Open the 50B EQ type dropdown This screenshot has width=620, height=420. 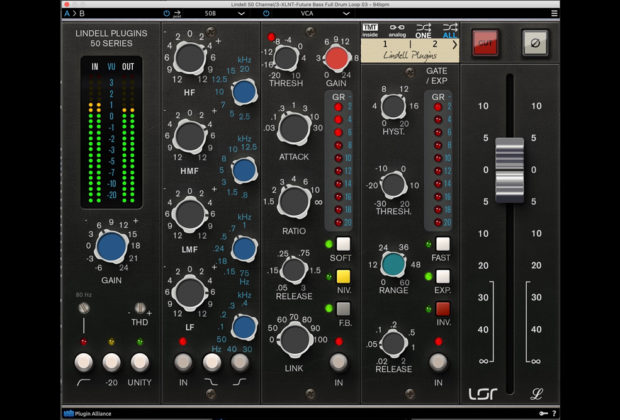point(224,13)
